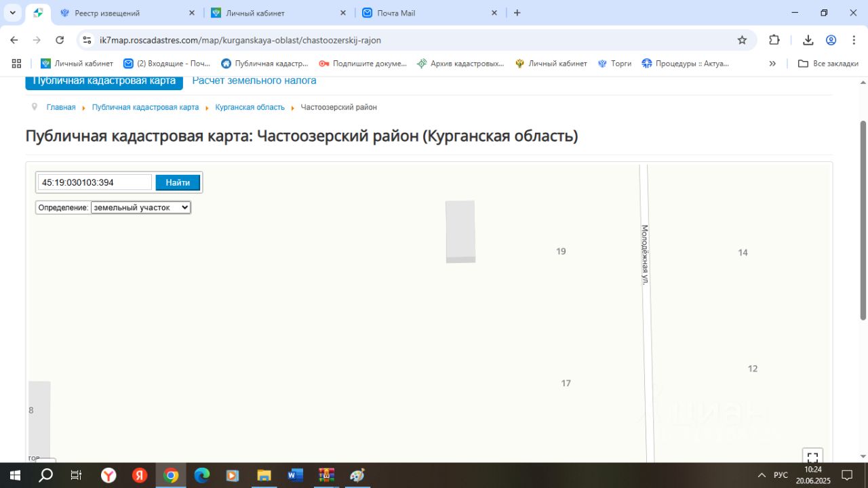This screenshot has width=868, height=488.
Task: Click the address bar URL
Action: point(240,40)
